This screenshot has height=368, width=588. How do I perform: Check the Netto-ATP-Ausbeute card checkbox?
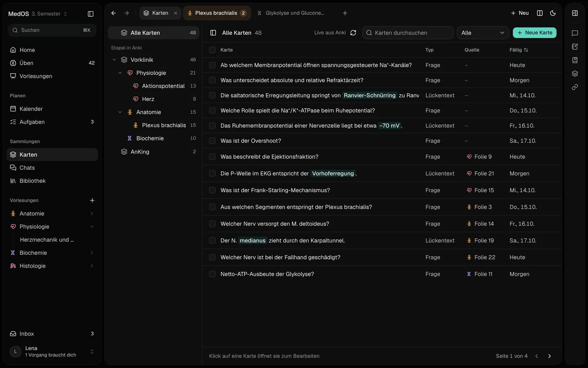[212, 274]
